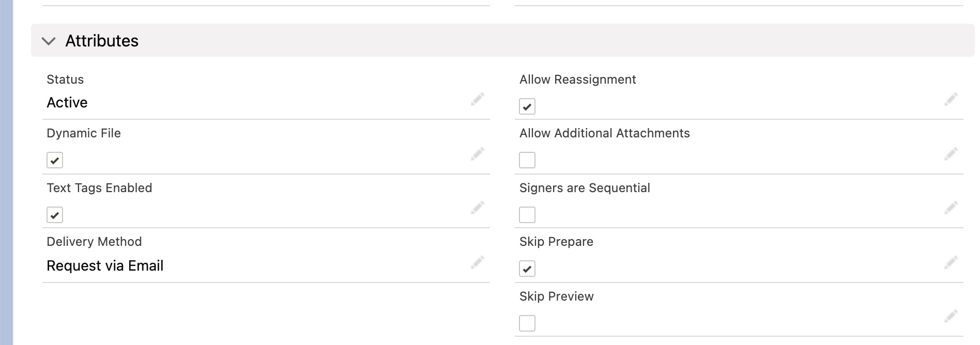Image resolution: width=980 pixels, height=345 pixels.
Task: Check the Signers are Sequential box
Action: pos(527,215)
